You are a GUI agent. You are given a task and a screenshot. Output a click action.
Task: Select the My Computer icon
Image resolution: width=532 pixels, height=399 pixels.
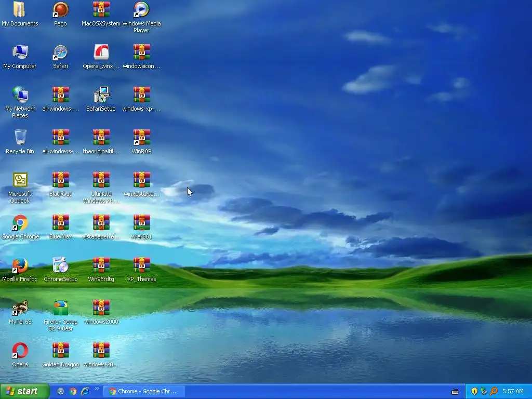(20, 52)
